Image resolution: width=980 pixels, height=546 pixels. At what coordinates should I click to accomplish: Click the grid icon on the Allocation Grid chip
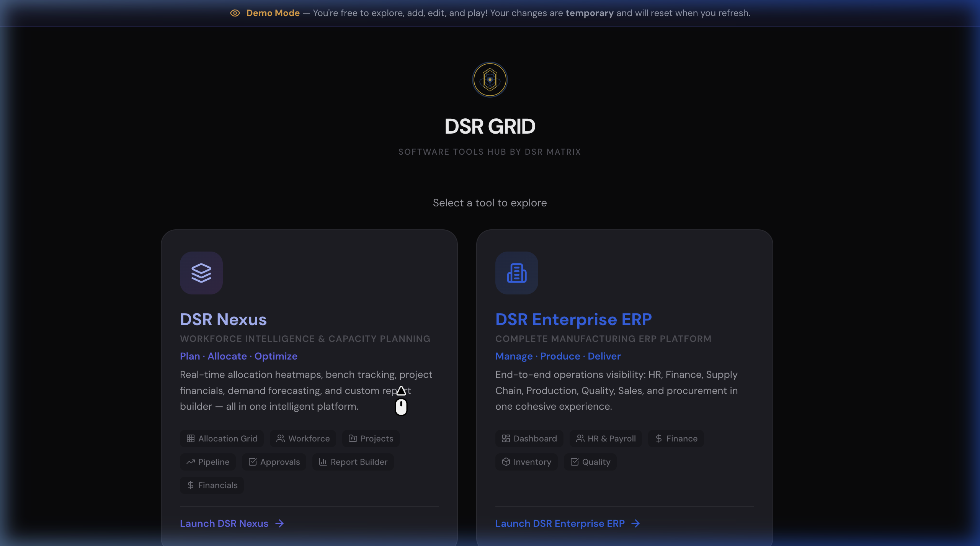pos(191,438)
